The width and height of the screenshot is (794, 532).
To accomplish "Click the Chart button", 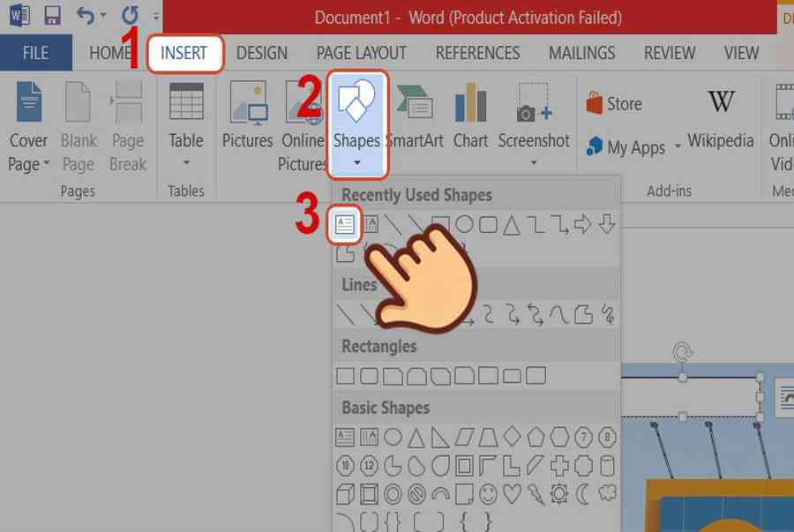I will tap(470, 116).
